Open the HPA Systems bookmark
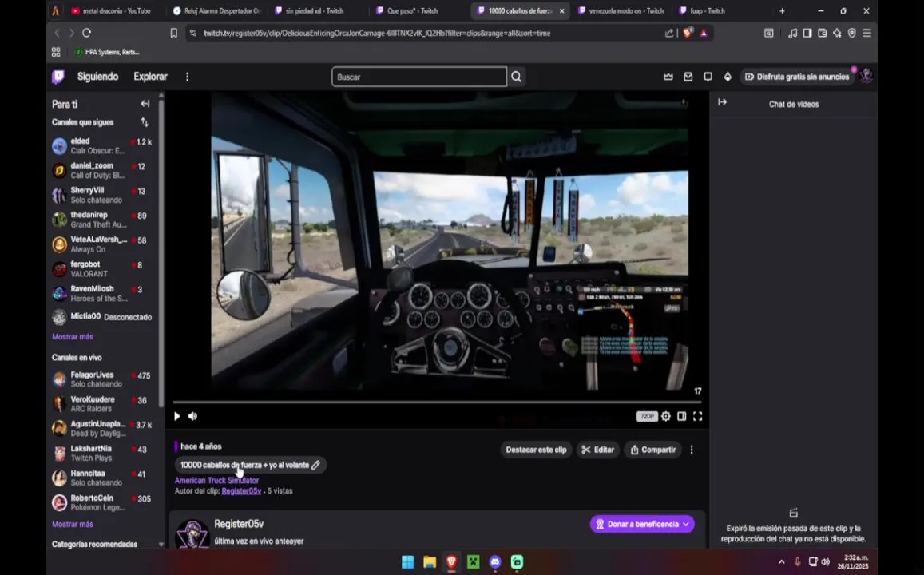This screenshot has width=924, height=575. click(107, 52)
